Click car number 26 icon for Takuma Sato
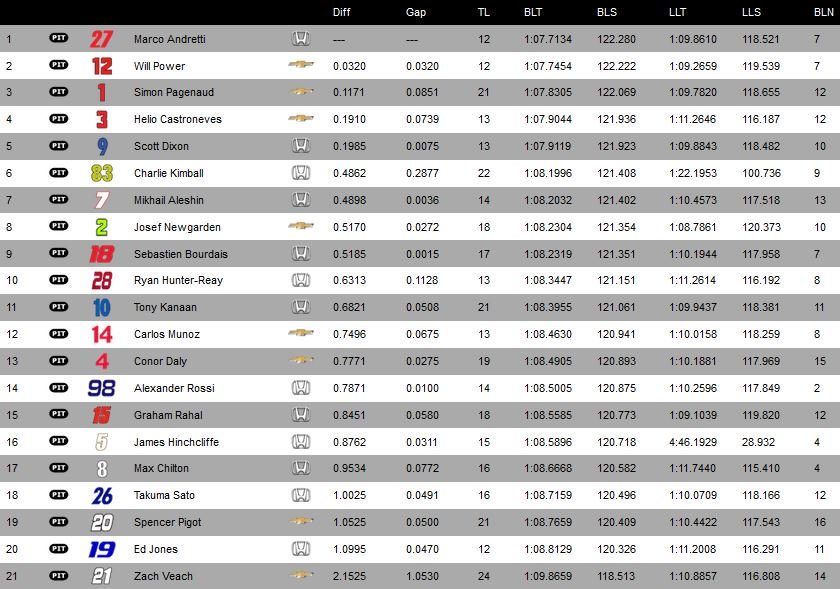Screen dimensions: 840x589 point(102,496)
